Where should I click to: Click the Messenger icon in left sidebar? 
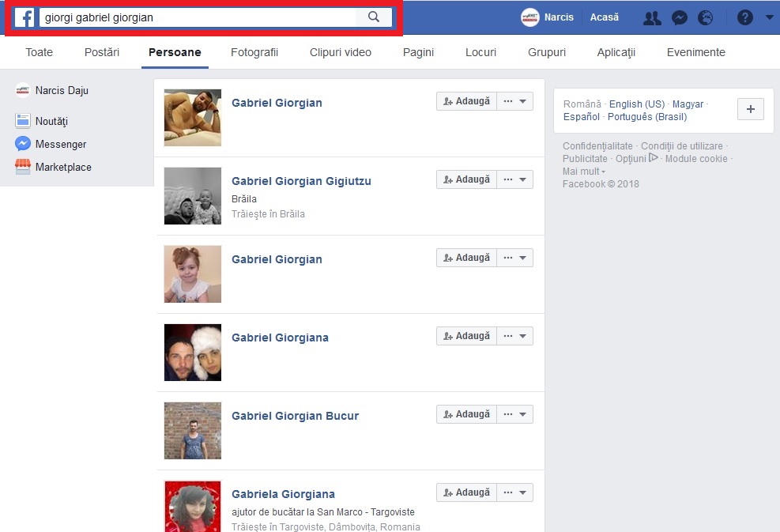pyautogui.click(x=23, y=144)
